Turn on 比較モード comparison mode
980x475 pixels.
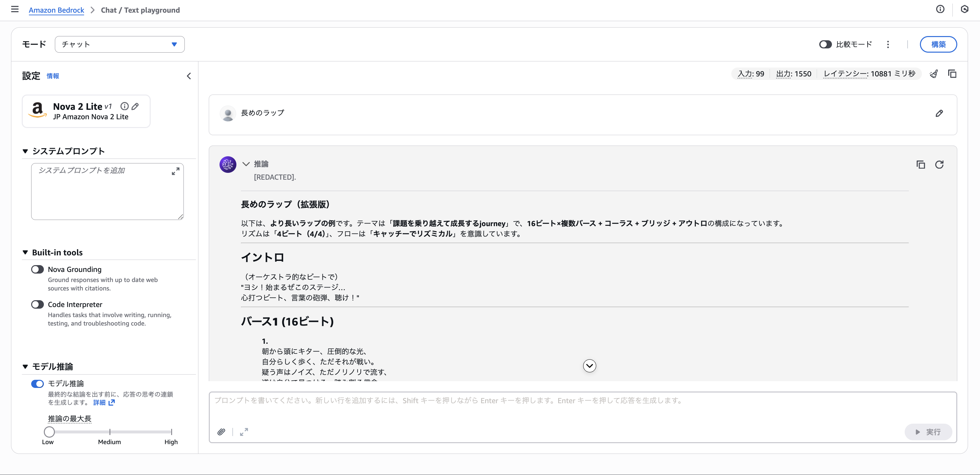coord(825,44)
